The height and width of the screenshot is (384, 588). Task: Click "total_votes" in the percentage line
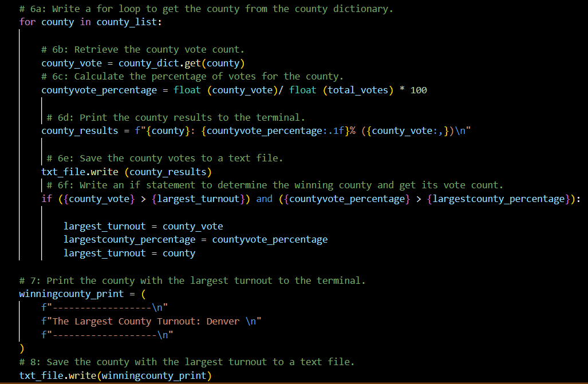point(358,90)
